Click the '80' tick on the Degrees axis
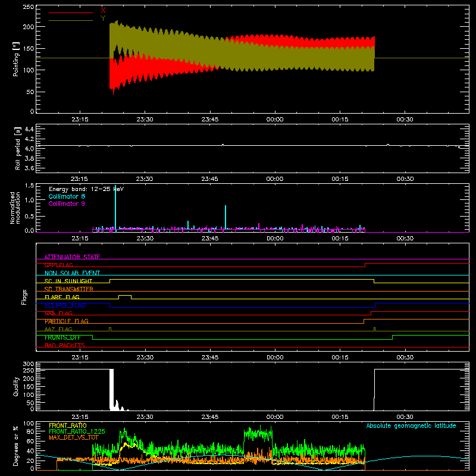Image resolution: width=476 pixels, height=476 pixels. pos(30,431)
